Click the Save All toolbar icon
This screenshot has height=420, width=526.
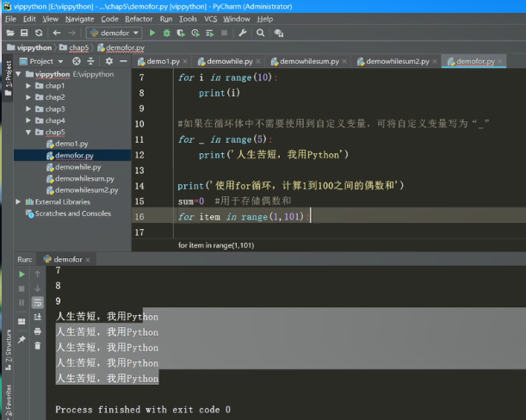pyautogui.click(x=24, y=33)
